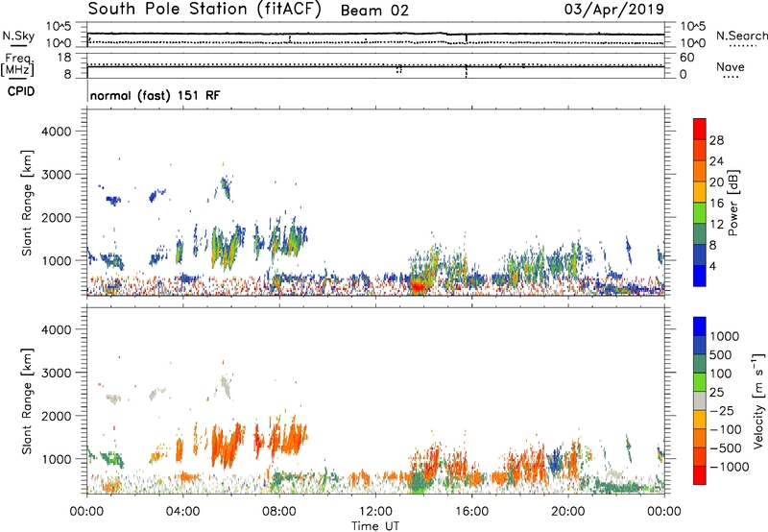Click the 'Beam 02' label
768x532 pixels.
click(x=374, y=11)
